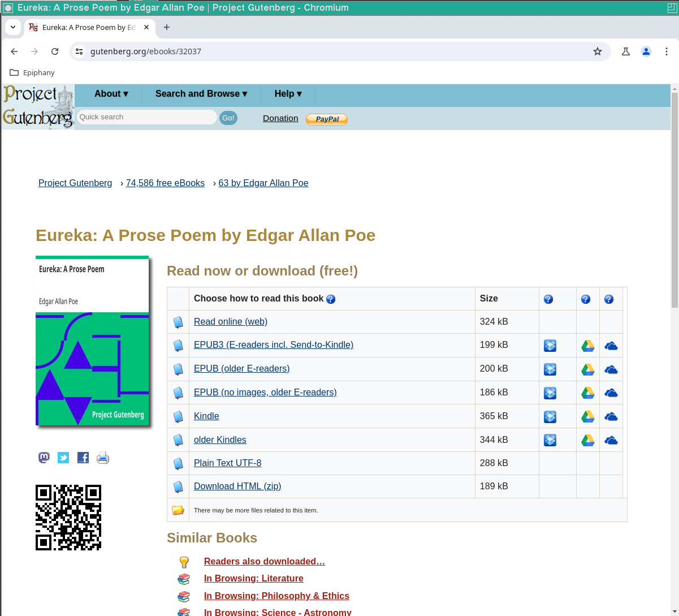Click the OneDrive icon in the EPUB (no images) row
Image resolution: width=679 pixels, height=616 pixels.
[x=611, y=393]
